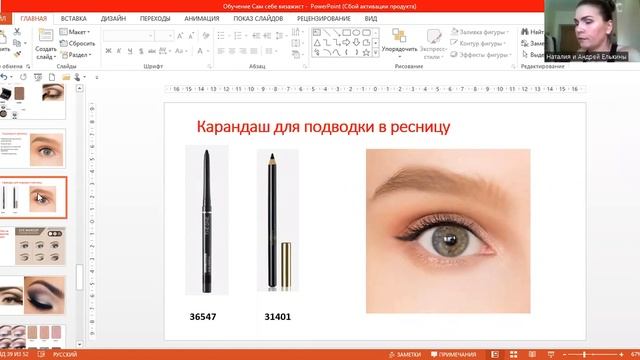The width and height of the screenshot is (640, 360).
Task: Decrease list indent level
Action: click(x=256, y=36)
